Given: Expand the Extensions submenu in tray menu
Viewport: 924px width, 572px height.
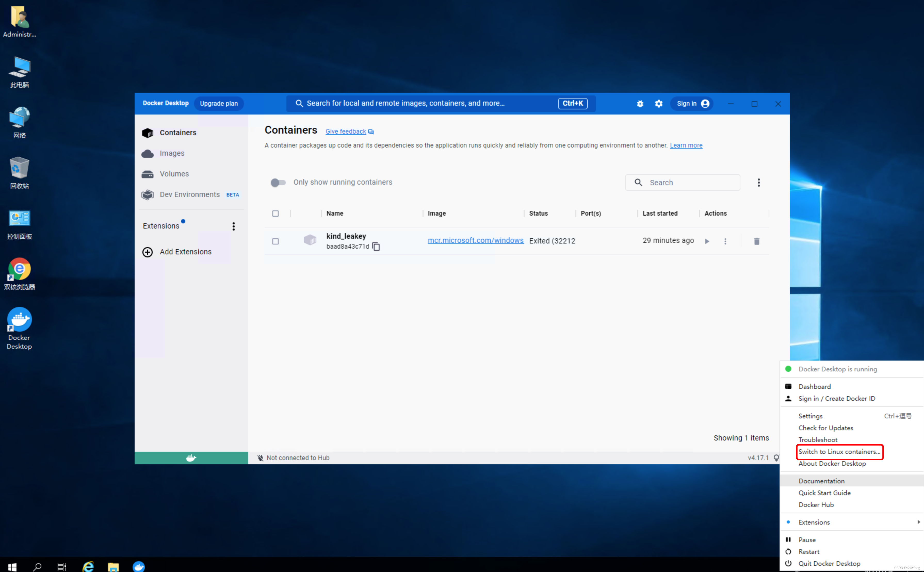Looking at the screenshot, I should point(852,522).
